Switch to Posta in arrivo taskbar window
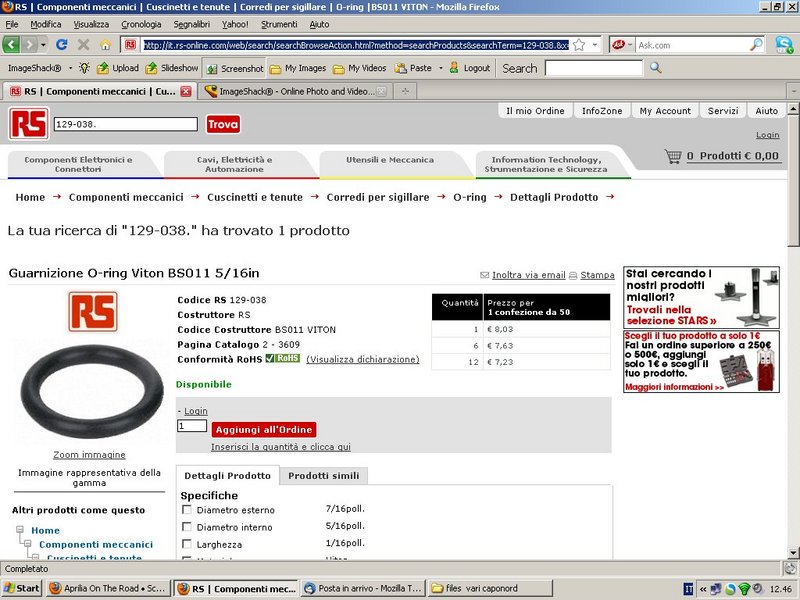 [363, 588]
